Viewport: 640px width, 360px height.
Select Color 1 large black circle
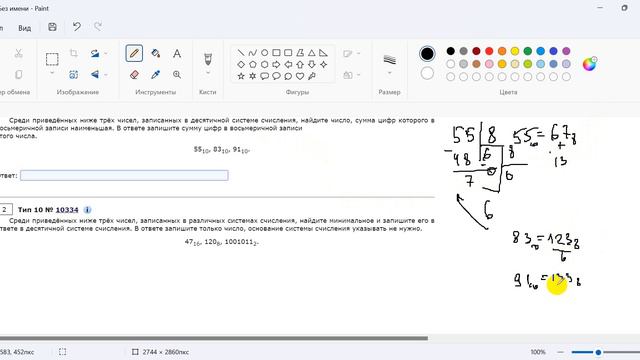(427, 54)
